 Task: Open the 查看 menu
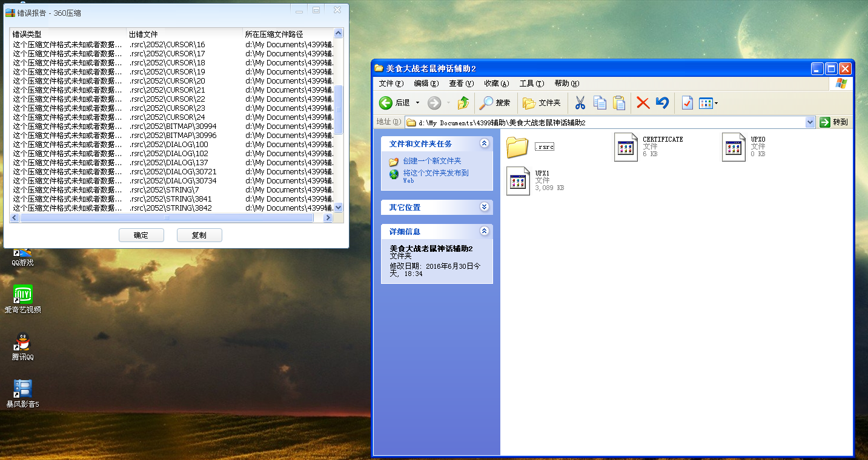click(460, 83)
